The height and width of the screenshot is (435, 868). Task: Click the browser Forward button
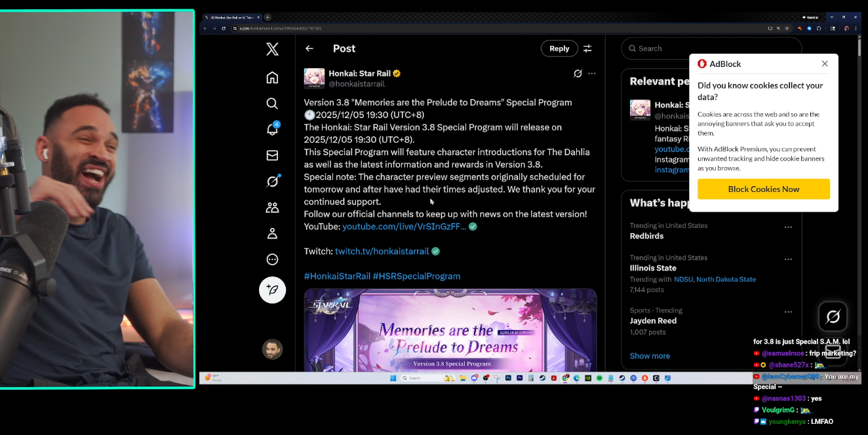coord(214,29)
